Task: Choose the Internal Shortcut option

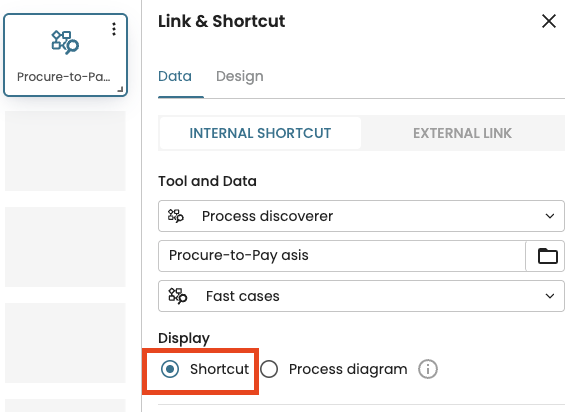Action: pos(260,133)
